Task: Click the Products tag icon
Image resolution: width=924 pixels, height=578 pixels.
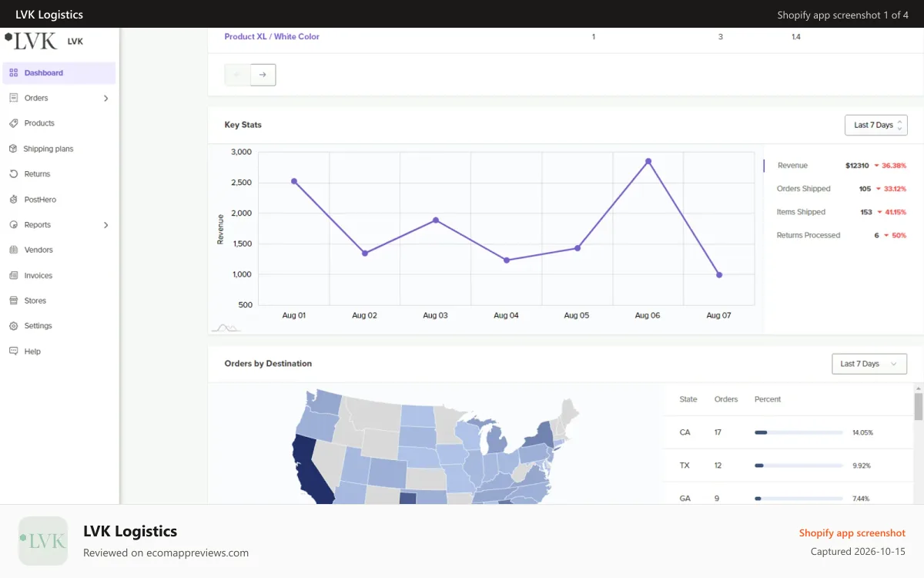Action: [13, 123]
